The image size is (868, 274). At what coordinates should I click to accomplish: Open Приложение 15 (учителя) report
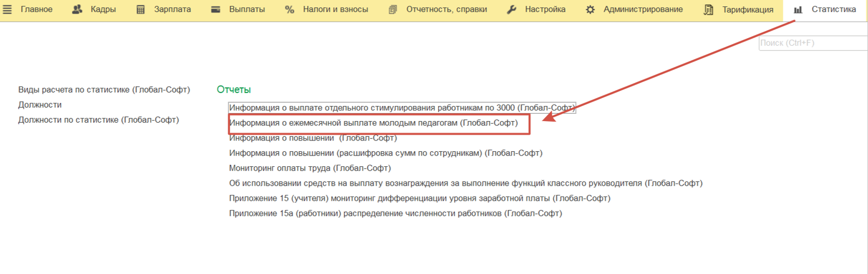[x=419, y=198]
